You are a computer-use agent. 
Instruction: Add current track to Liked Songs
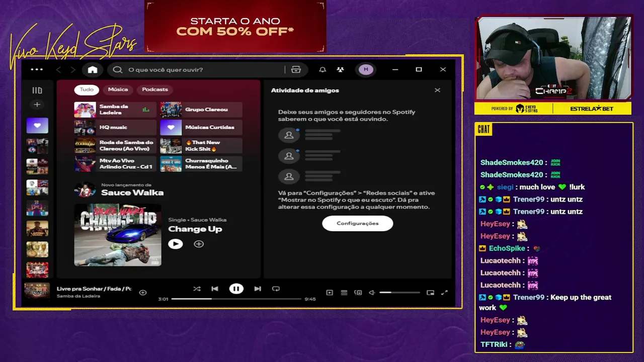click(143, 292)
